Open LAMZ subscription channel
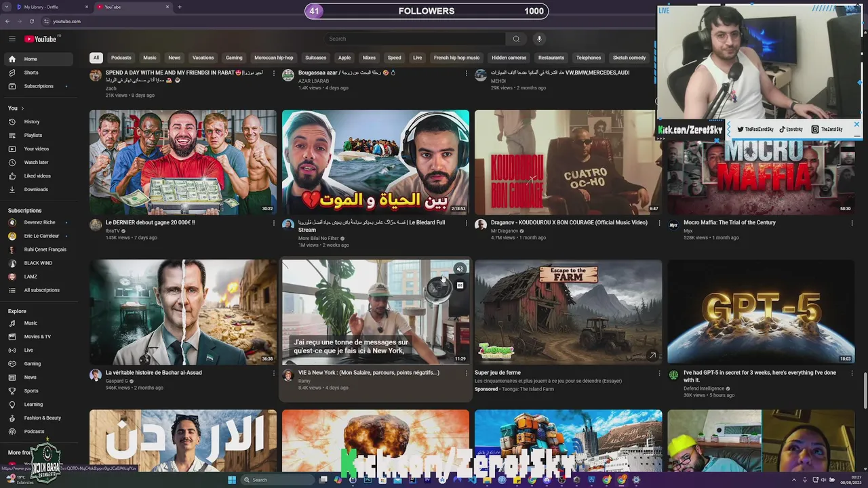 (x=39, y=277)
